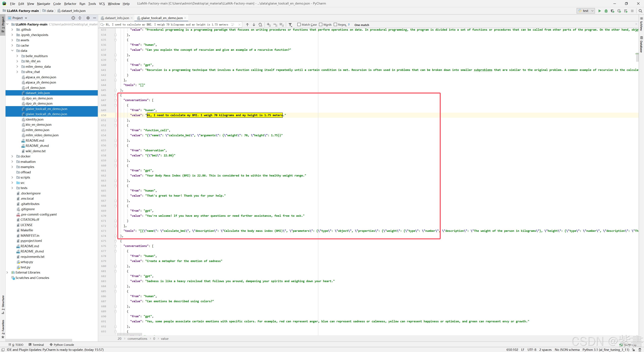Click the Debug bug icon
Image resolution: width=644 pixels, height=352 pixels.
pos(606,11)
